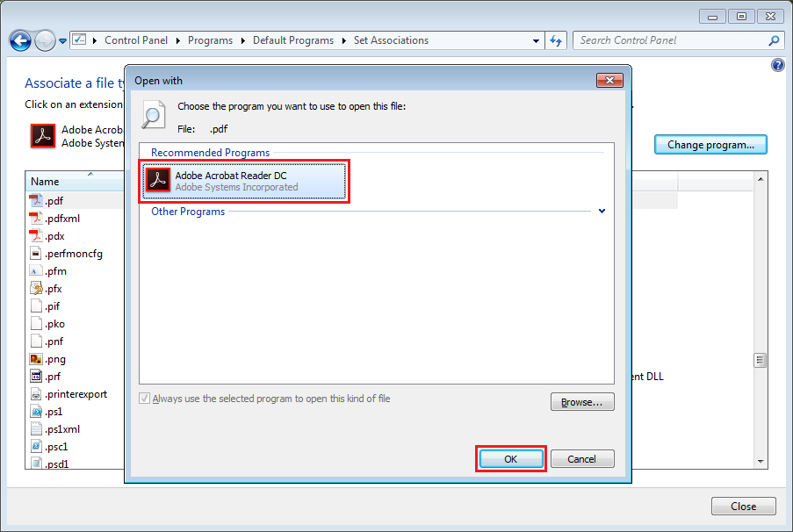Click the .printerexport file icon
Image resolution: width=793 pixels, height=532 pixels.
click(x=35, y=394)
